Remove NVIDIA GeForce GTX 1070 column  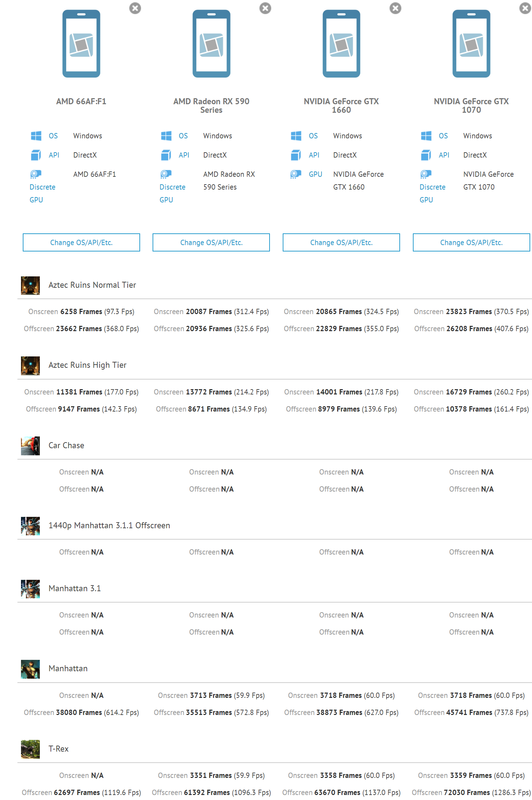525,8
